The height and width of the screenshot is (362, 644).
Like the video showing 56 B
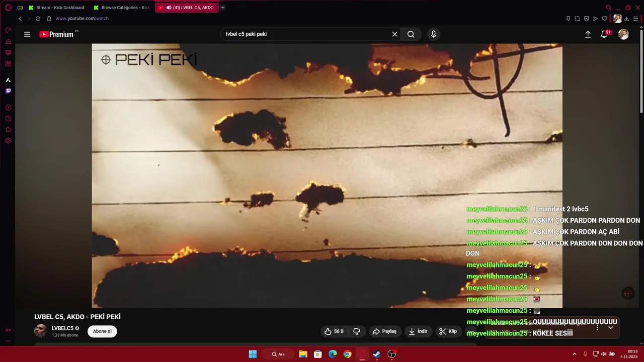[334, 331]
